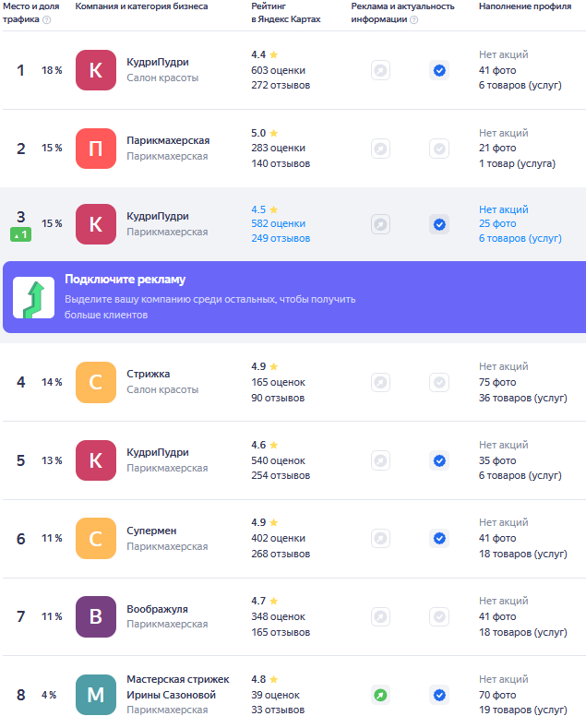586x728 pixels.
Task: Click the grey verification checkmark in Воображуля row
Action: 439,616
